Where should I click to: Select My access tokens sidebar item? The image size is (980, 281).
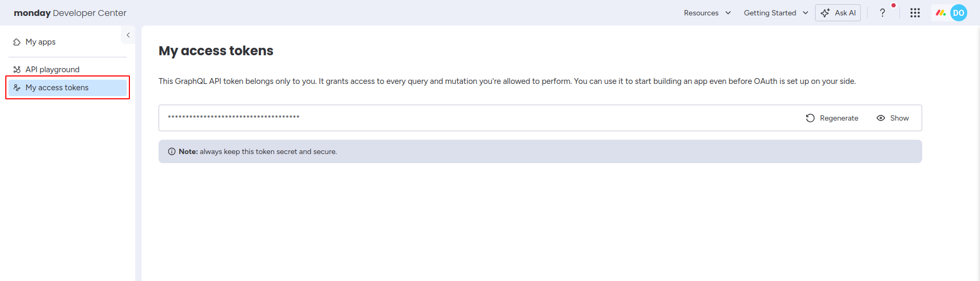click(57, 88)
